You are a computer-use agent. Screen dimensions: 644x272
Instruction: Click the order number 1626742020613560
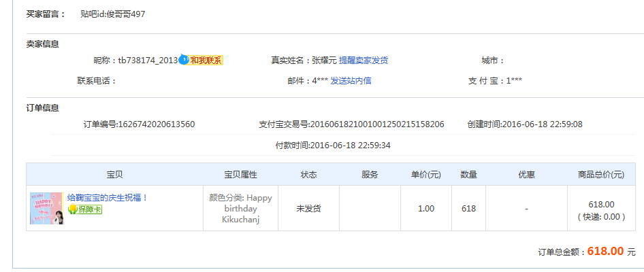(x=157, y=124)
